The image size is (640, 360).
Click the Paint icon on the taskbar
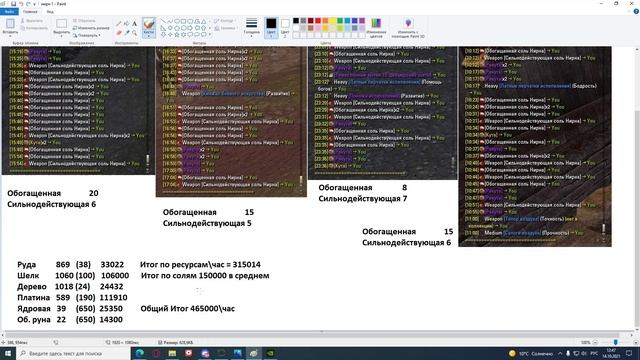coord(253,353)
